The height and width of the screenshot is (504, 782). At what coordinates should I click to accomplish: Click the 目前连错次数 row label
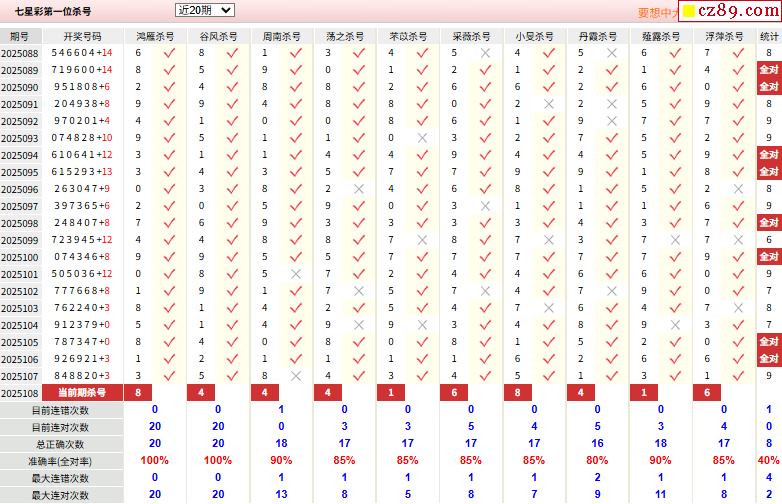[60, 410]
